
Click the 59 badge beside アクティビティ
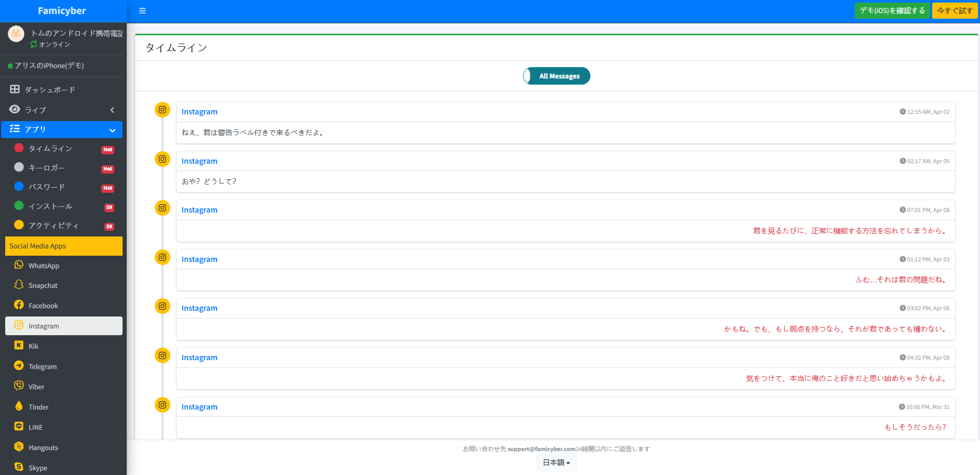pos(109,227)
